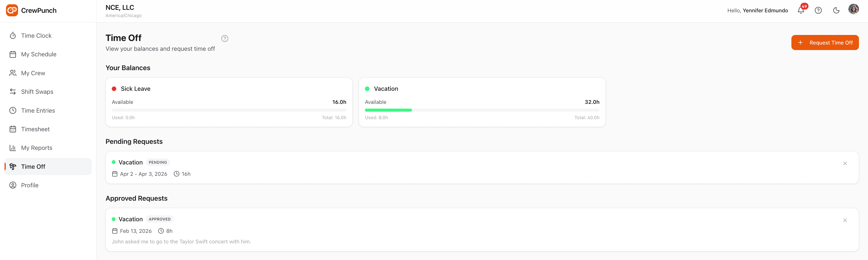
Task: Select the Timesheet sidebar icon
Action: pyautogui.click(x=13, y=129)
